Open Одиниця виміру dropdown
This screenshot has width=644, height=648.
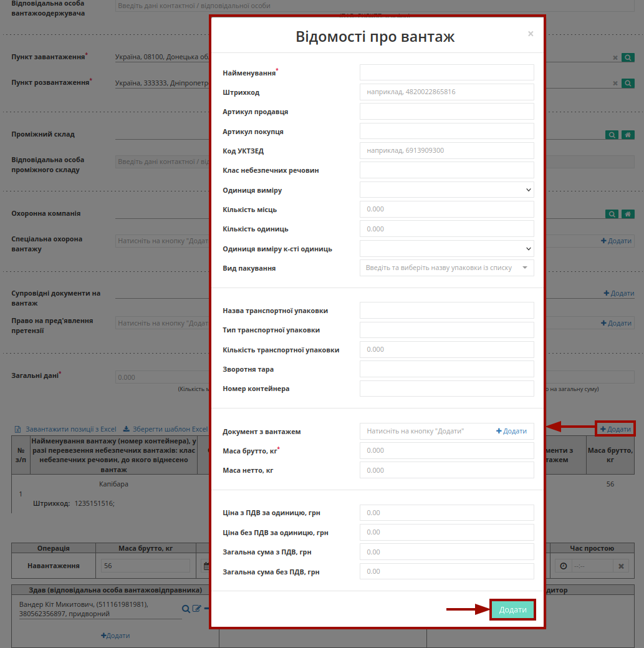pyautogui.click(x=446, y=190)
